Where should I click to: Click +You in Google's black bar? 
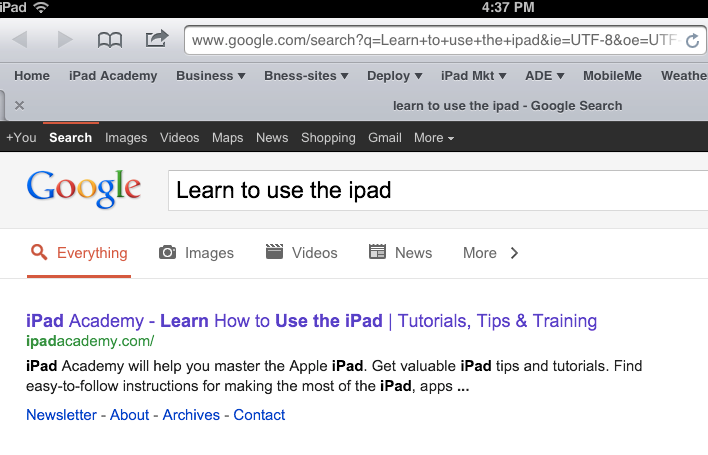(21, 137)
